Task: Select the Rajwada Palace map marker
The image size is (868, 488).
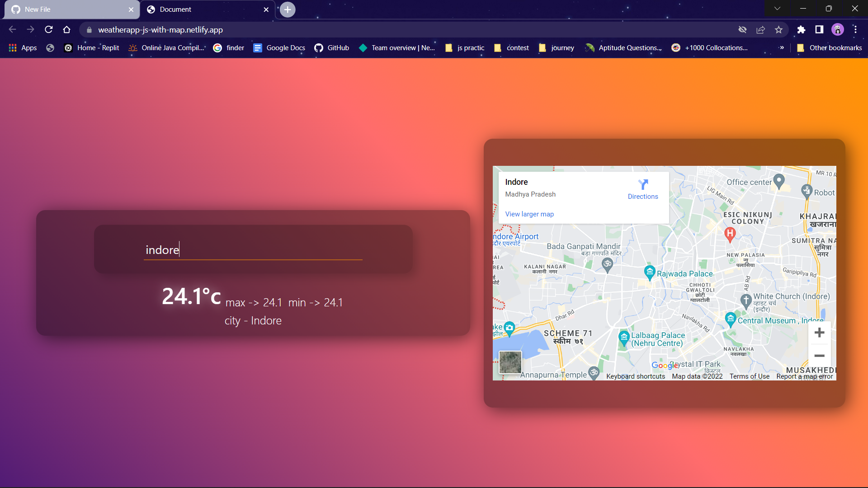Action: (650, 272)
